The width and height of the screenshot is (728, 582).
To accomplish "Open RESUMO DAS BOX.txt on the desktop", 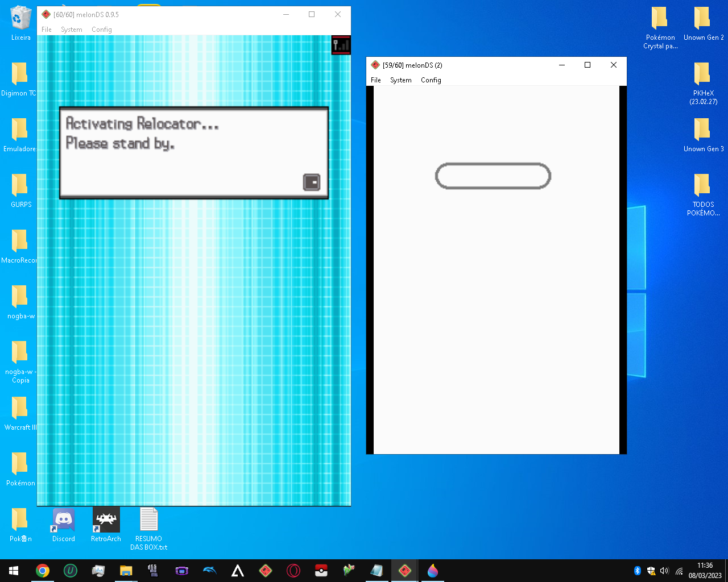I will tap(148, 519).
